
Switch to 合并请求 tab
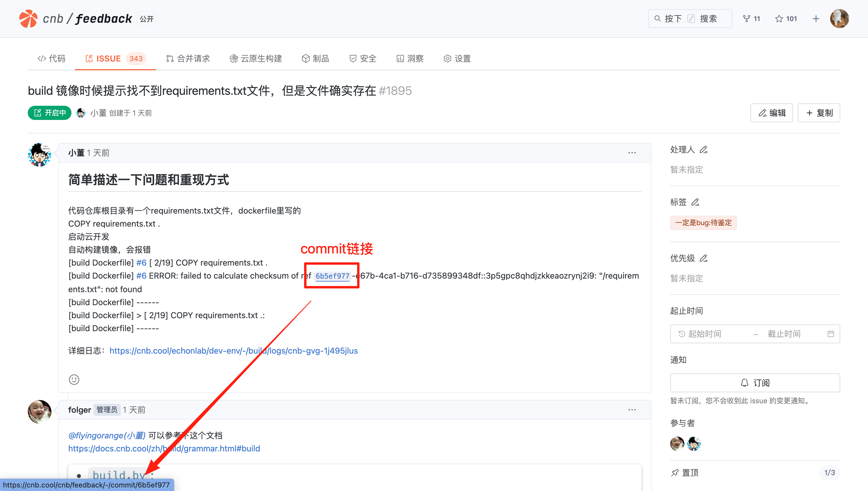pyautogui.click(x=188, y=58)
